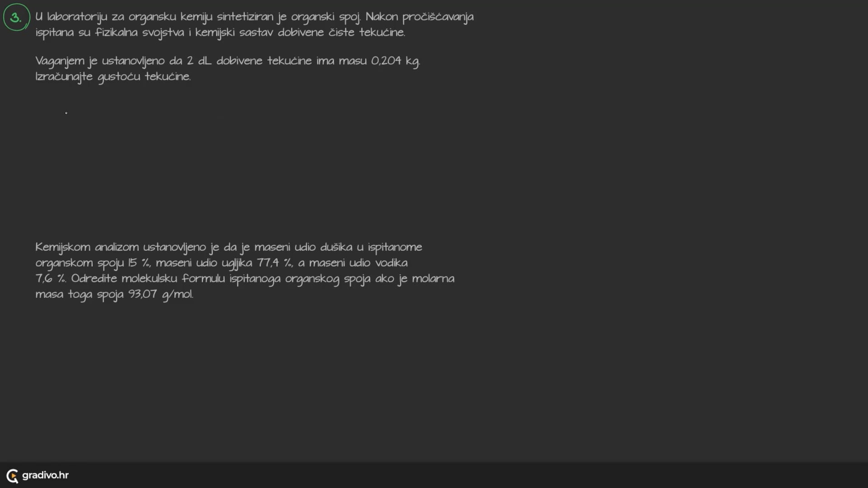
Task: Select the volume value 2 dL
Action: click(199, 61)
